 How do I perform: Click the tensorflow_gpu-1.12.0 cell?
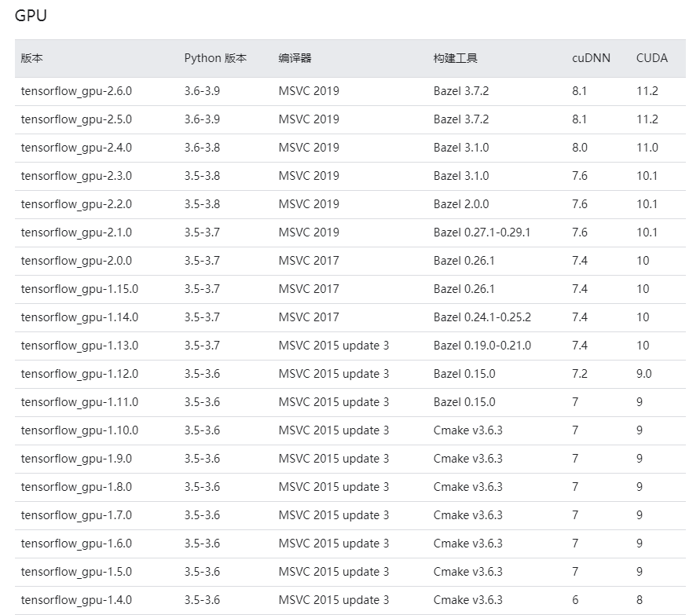[79, 374]
